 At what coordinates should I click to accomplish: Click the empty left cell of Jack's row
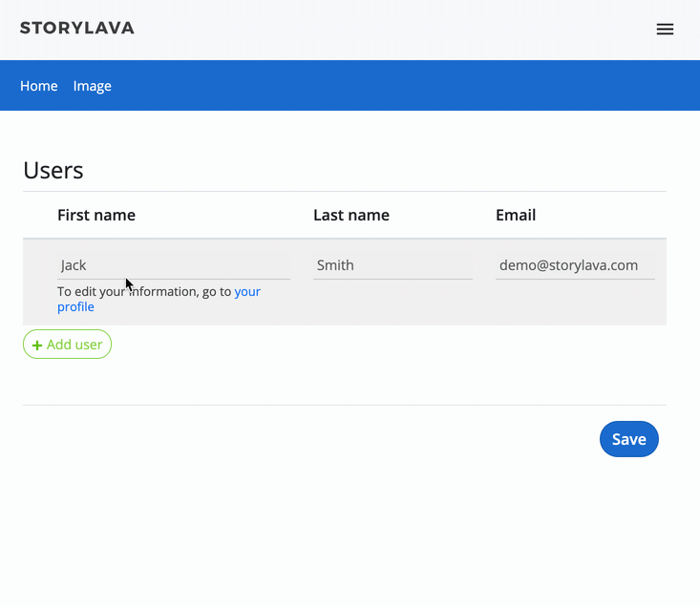(39, 282)
